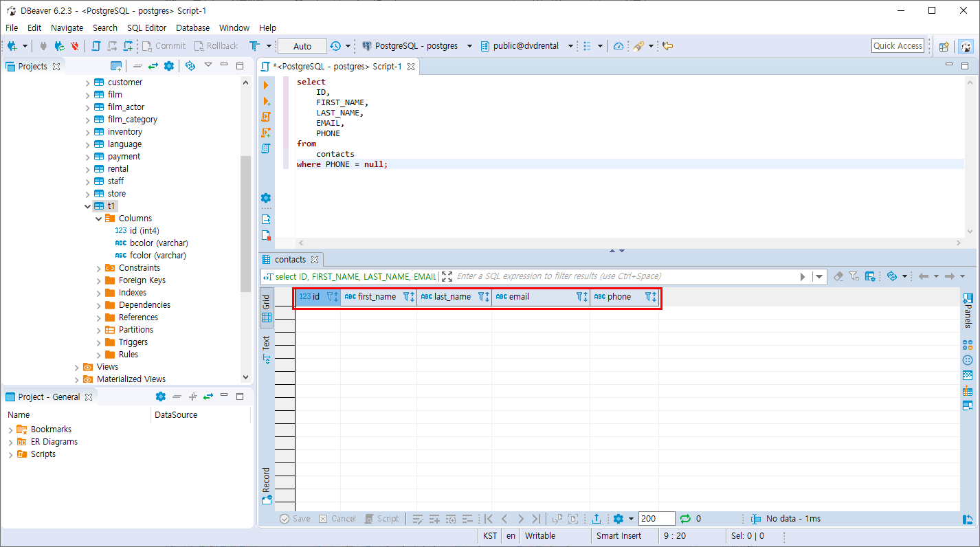Open the PostgreSQL - postgres connection dropdown
Image resolution: width=980 pixels, height=547 pixels.
469,46
